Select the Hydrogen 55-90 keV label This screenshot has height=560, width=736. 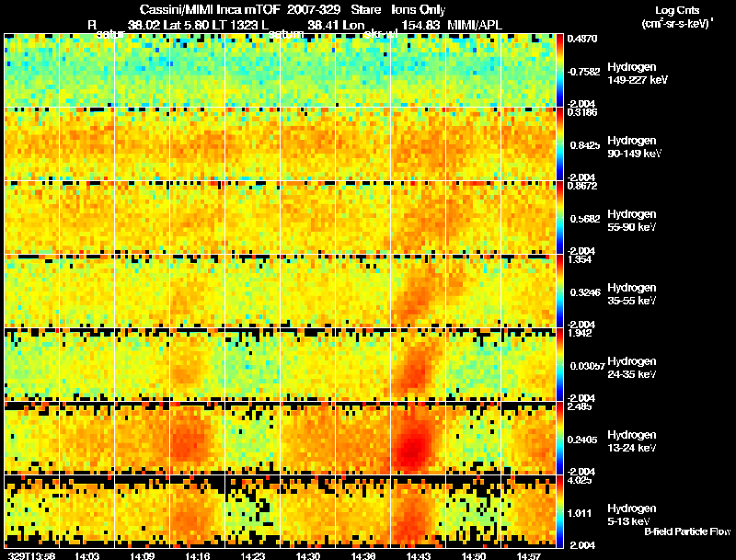point(632,221)
